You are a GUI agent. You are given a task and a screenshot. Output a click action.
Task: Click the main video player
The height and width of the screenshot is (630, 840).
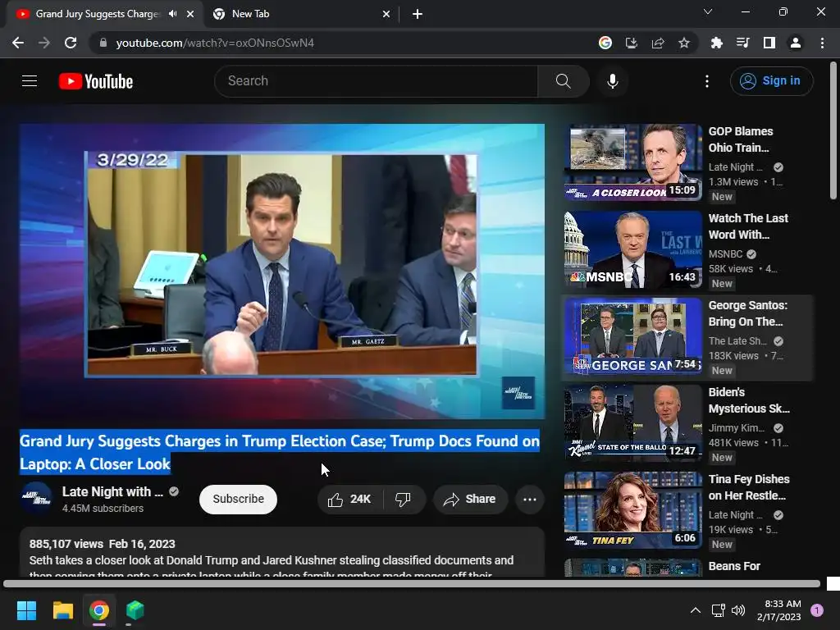[x=282, y=271]
